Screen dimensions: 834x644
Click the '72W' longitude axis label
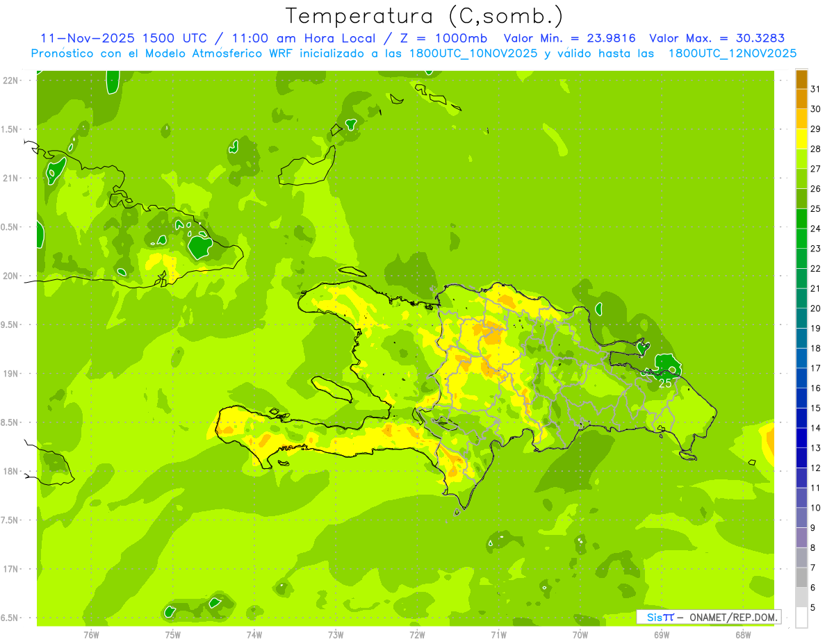click(417, 635)
